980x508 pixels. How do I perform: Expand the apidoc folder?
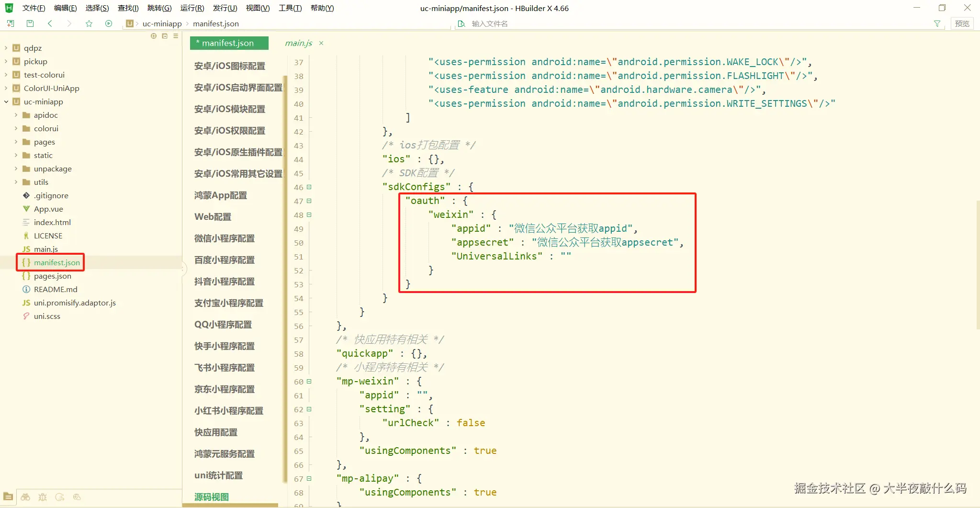click(x=16, y=115)
